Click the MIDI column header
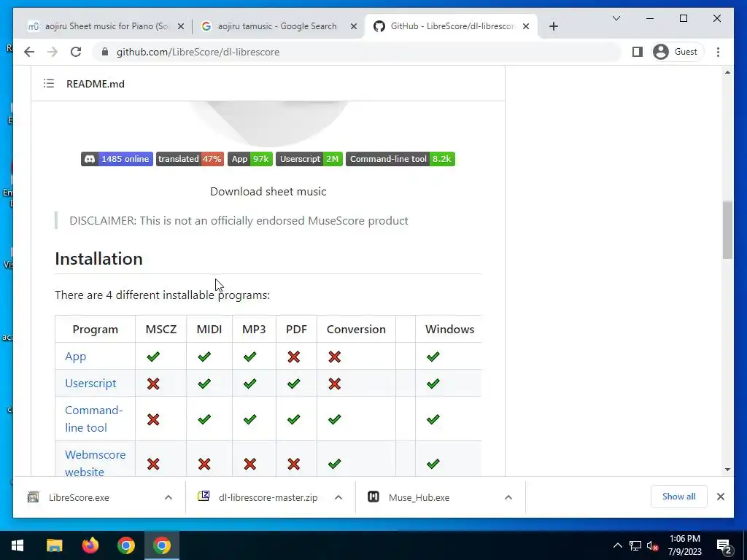Viewport: 747px width, 560px height. click(209, 330)
